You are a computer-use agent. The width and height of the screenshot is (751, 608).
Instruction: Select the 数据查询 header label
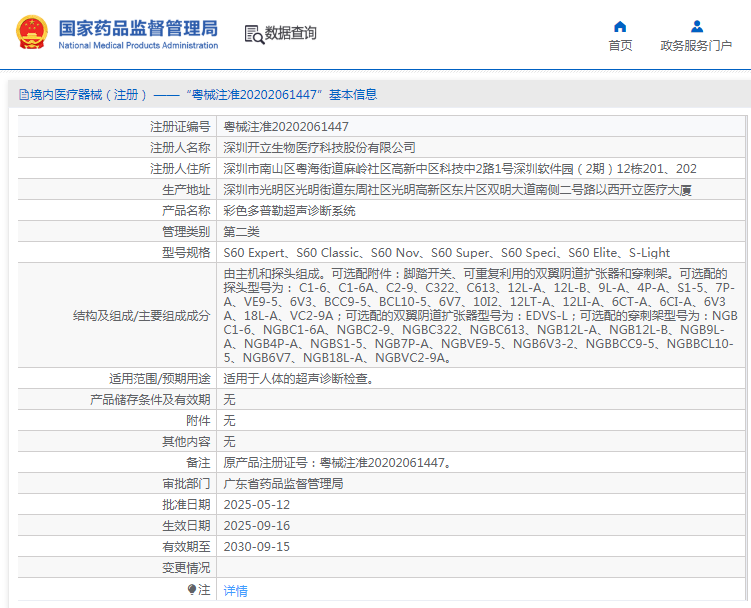click(291, 34)
